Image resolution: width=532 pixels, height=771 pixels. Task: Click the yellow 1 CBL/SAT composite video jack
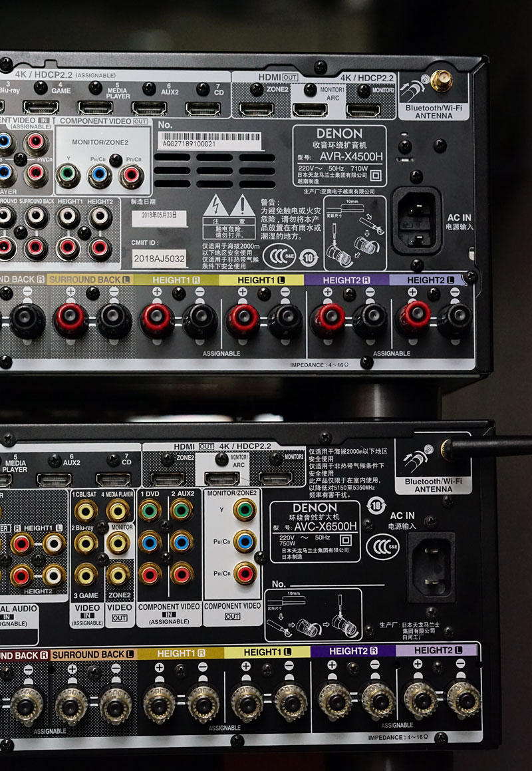(x=86, y=511)
